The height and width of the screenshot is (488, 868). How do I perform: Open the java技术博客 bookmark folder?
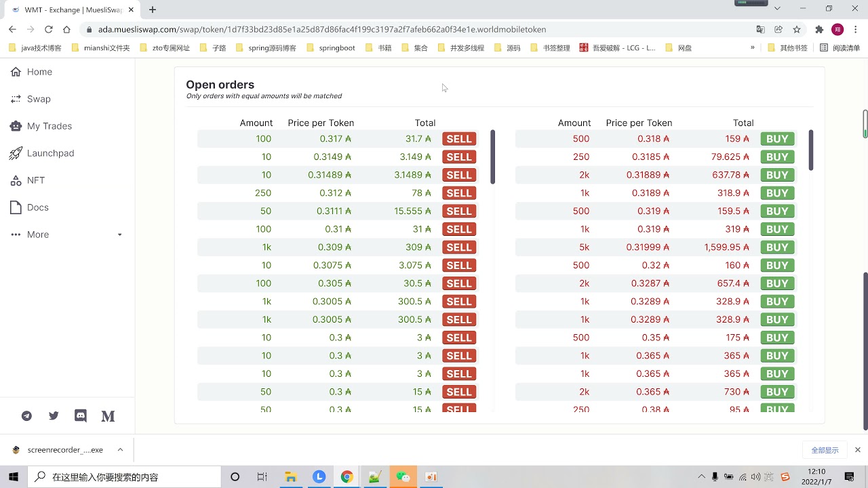(36, 48)
